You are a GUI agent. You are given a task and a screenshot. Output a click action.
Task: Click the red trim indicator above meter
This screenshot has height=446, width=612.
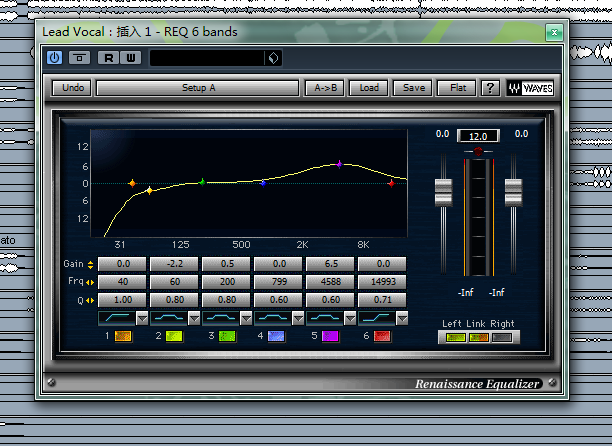[x=478, y=151]
